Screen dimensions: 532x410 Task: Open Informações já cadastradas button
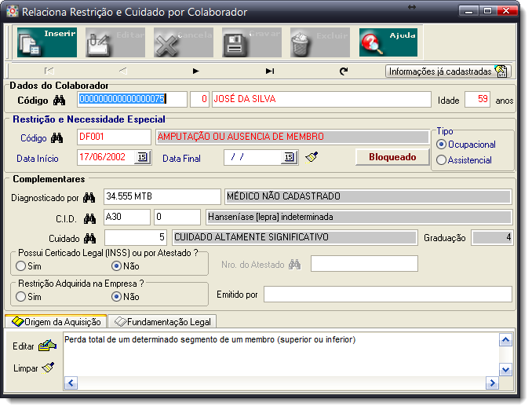(x=448, y=71)
